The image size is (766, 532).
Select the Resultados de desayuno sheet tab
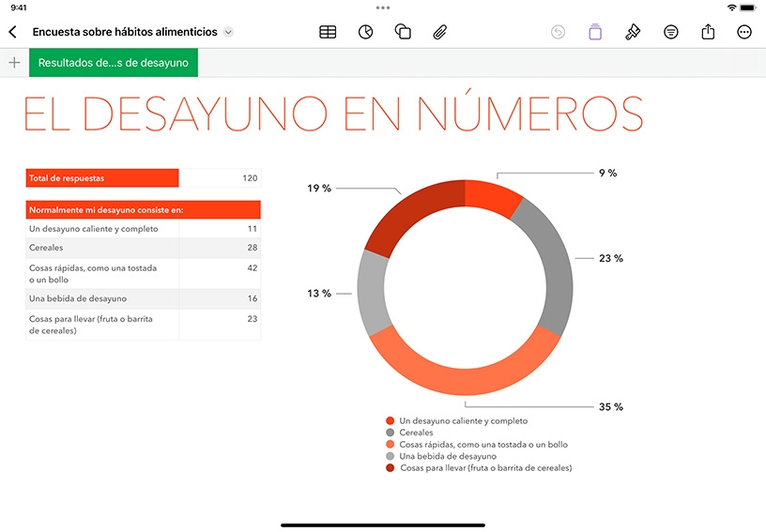tap(114, 63)
